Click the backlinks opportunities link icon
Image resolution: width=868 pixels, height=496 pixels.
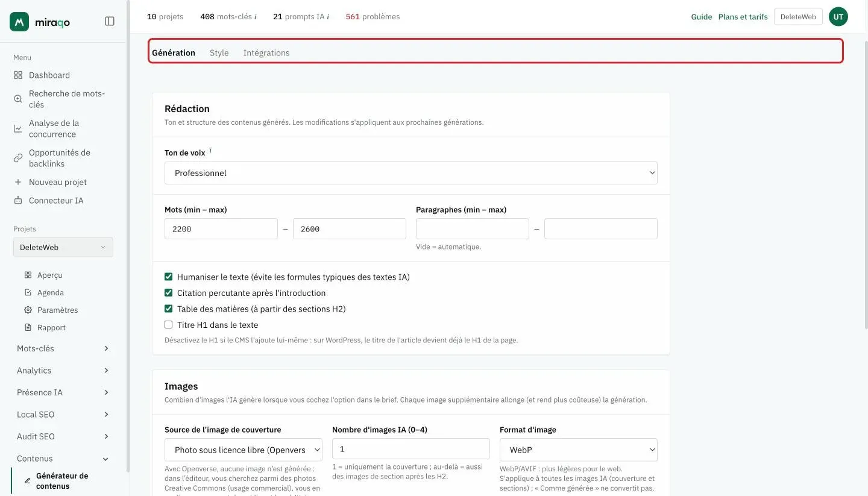18,158
